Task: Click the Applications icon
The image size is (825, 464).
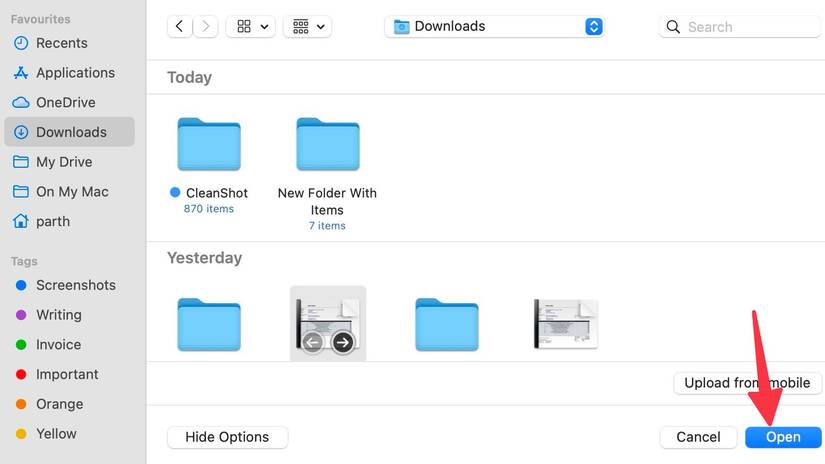Action: [x=21, y=73]
